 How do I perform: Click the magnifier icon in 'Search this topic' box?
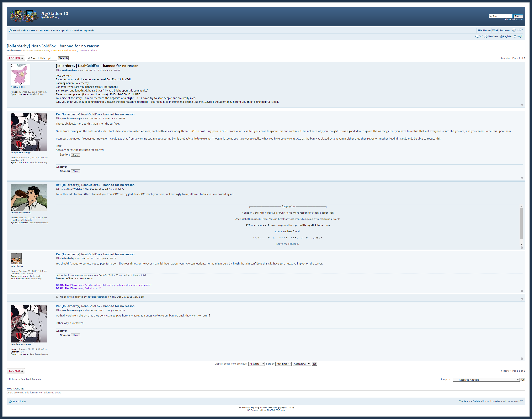tap(29, 58)
